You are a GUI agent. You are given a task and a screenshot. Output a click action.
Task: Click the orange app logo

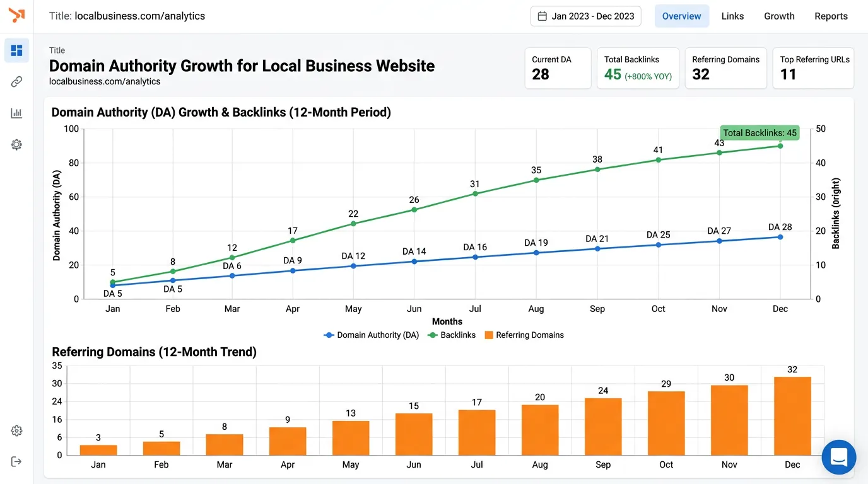pyautogui.click(x=17, y=15)
